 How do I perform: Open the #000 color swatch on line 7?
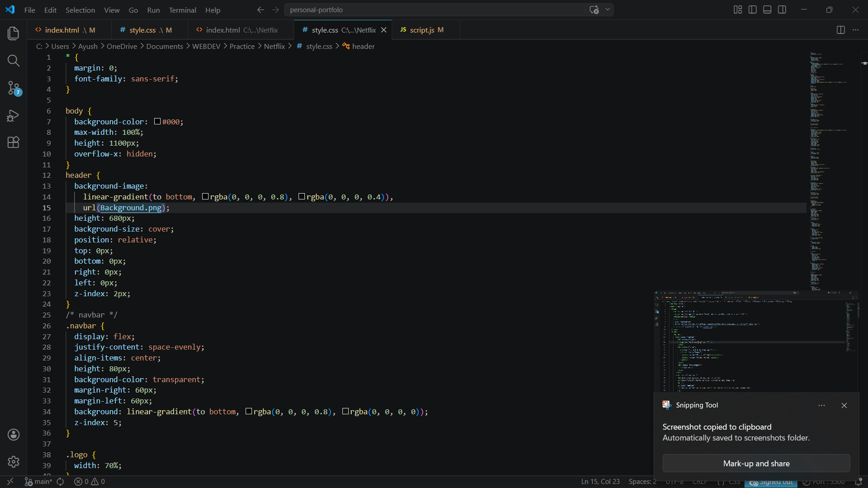pyautogui.click(x=157, y=121)
